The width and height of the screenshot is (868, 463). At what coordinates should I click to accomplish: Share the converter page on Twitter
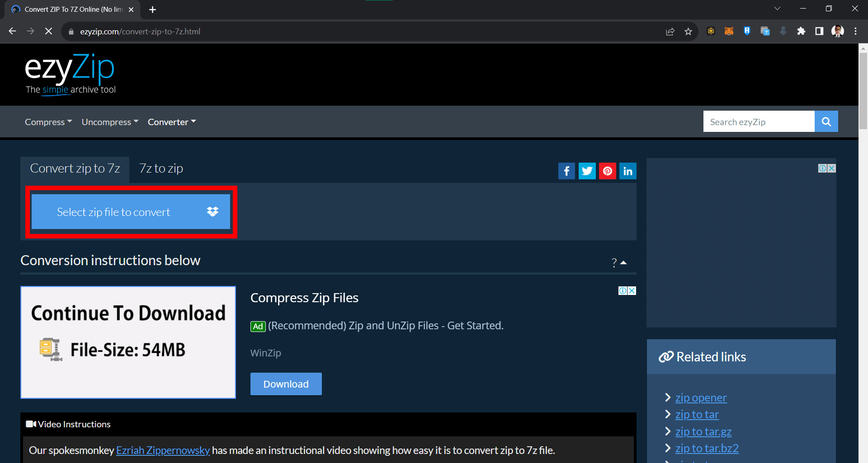coord(587,171)
